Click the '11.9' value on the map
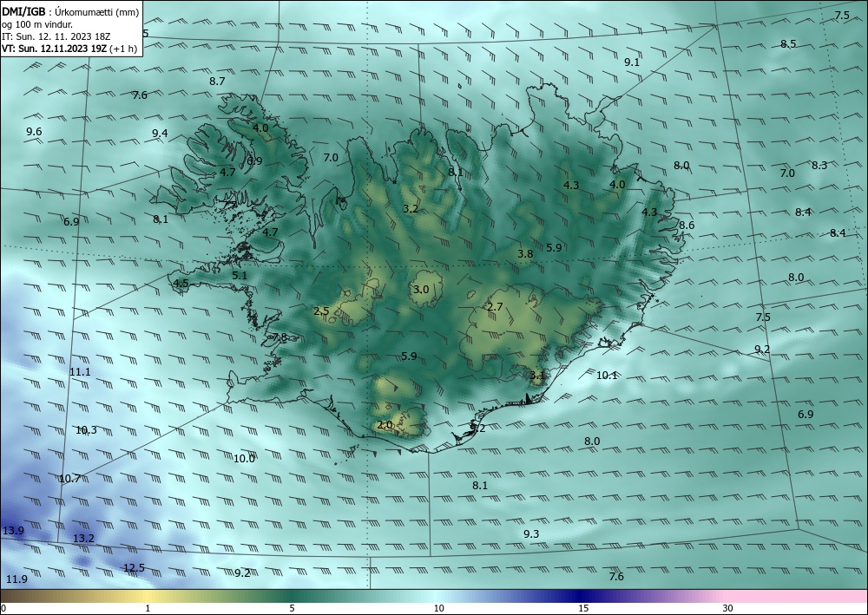The image size is (868, 615). click(16, 579)
